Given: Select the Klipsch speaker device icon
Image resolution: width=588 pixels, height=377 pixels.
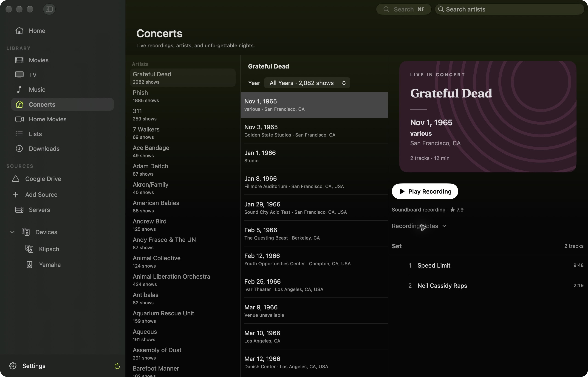Looking at the screenshot, I should coord(29,249).
